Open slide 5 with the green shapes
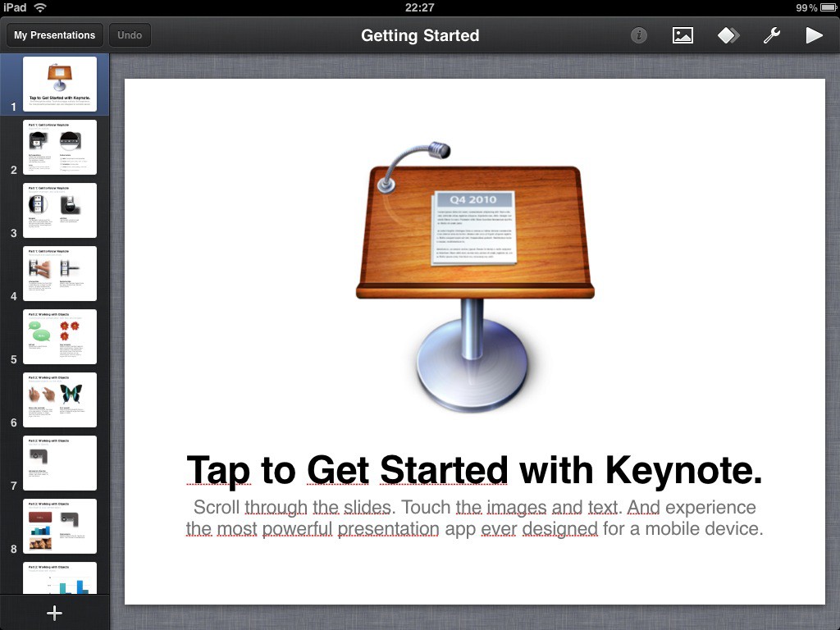Screen dimensions: 840x630 (59, 336)
